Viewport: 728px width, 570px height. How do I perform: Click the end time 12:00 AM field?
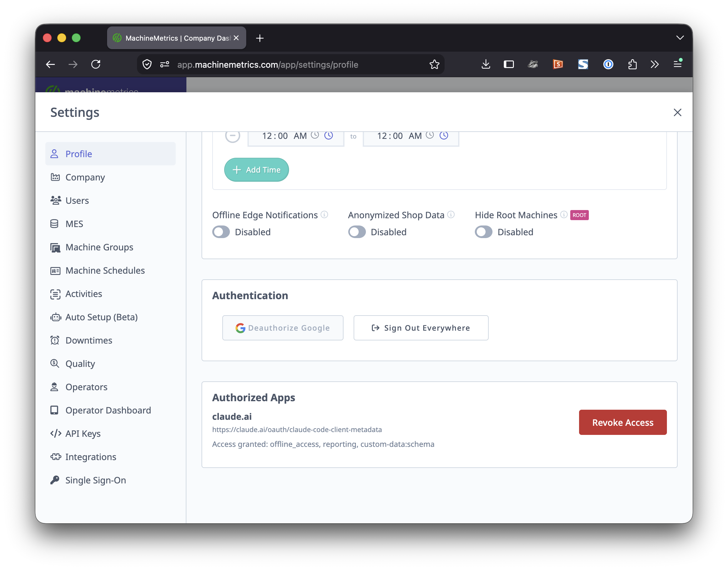(411, 139)
